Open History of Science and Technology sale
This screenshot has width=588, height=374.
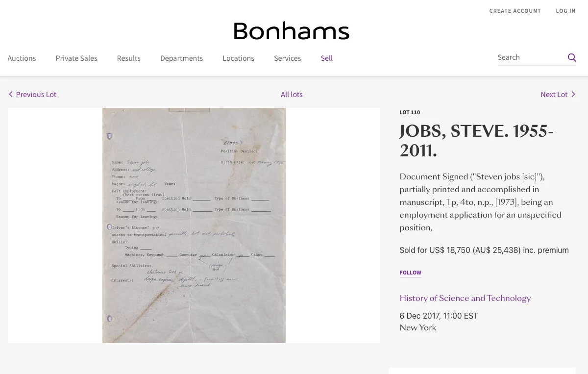pos(465,298)
